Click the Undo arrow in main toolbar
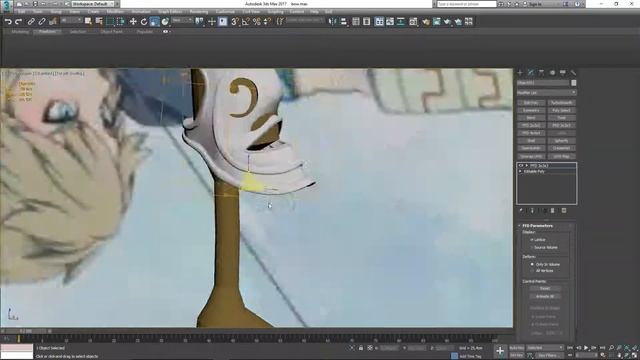The image size is (640, 360). (x=8, y=22)
